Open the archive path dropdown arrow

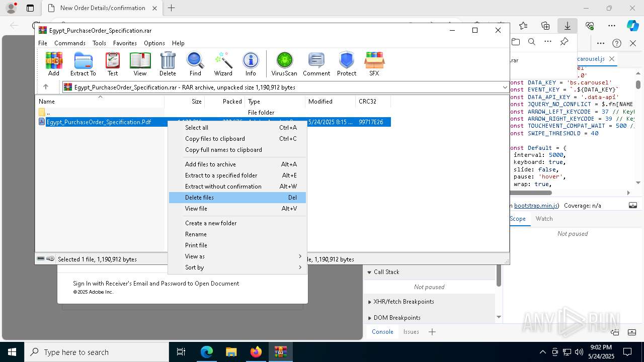click(x=505, y=87)
